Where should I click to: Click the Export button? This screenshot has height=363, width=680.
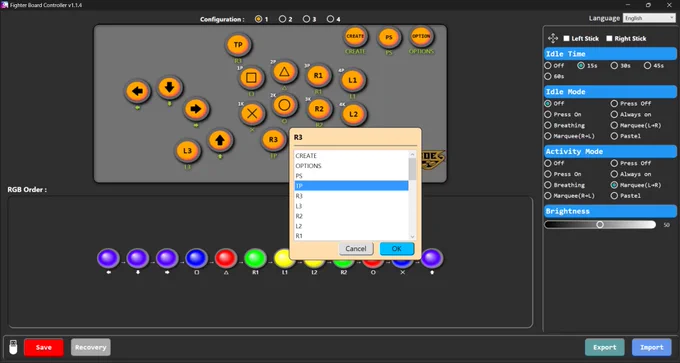[x=605, y=347]
